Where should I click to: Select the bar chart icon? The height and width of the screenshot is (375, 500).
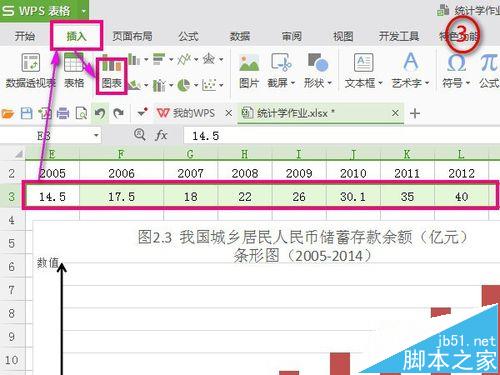pyautogui.click(x=159, y=59)
